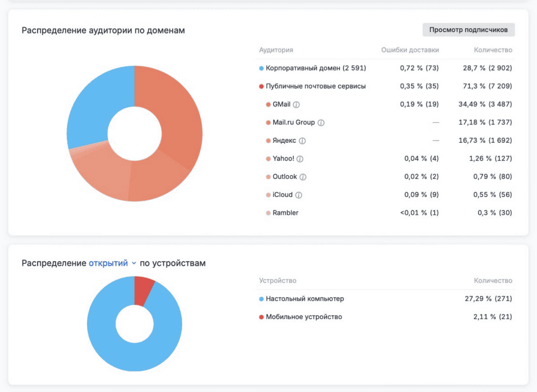Select the Настольный компьютер legend entry

point(305,298)
